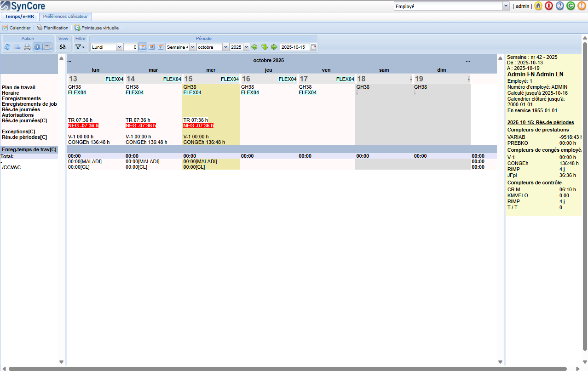Click the home icon in top bar

(x=538, y=6)
